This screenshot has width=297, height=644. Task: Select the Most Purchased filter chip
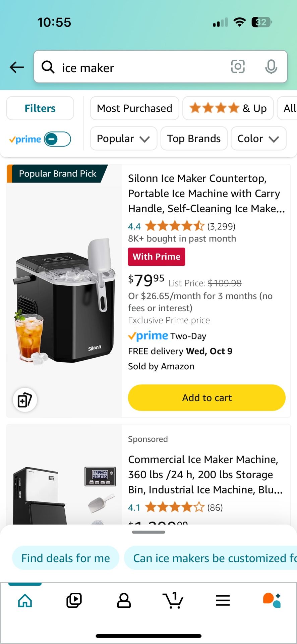coord(134,108)
